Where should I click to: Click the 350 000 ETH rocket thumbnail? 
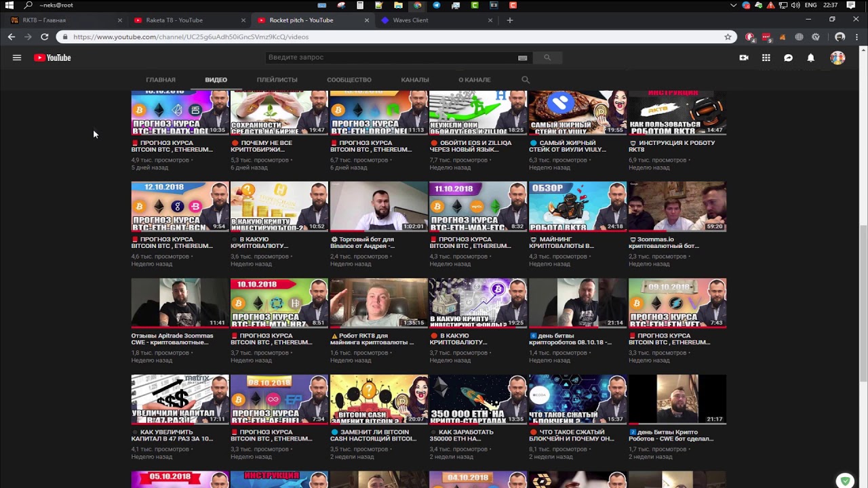point(478,399)
